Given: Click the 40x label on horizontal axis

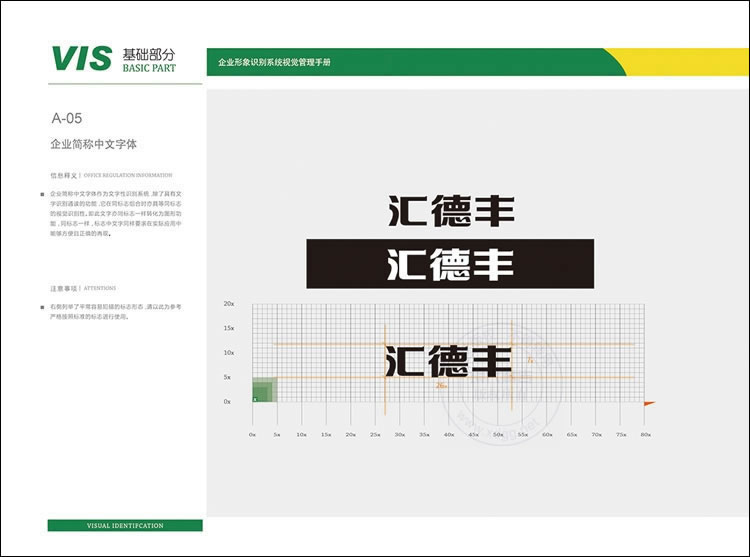Looking at the screenshot, I should click(449, 435).
